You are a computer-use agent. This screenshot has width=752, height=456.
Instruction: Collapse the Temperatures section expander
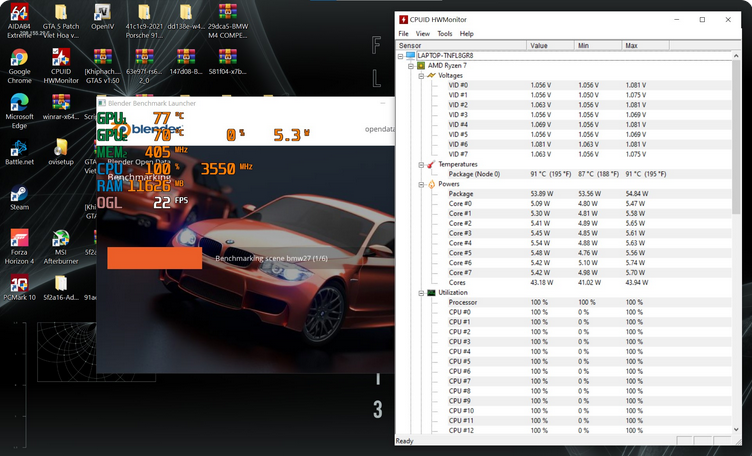[421, 164]
